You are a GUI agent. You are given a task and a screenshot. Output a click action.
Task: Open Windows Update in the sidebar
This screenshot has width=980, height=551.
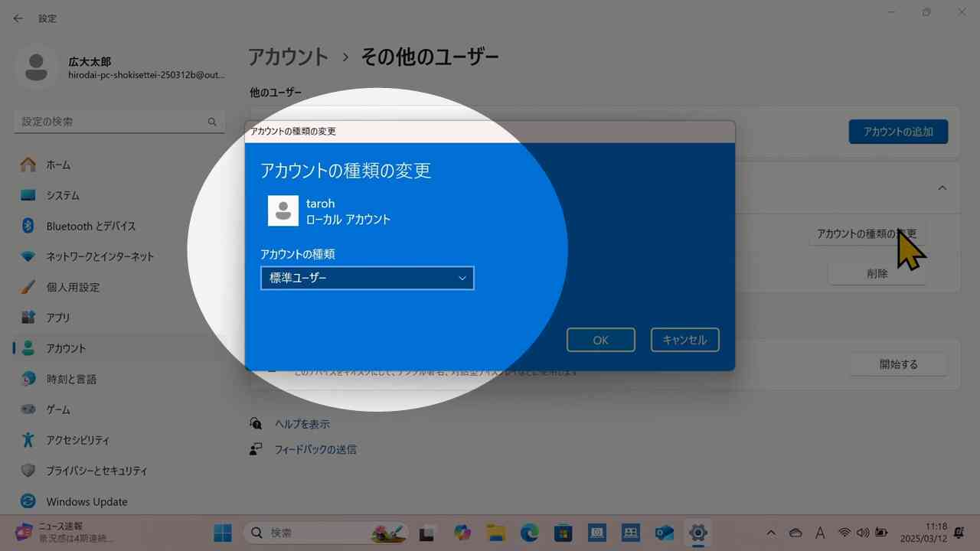tap(87, 501)
